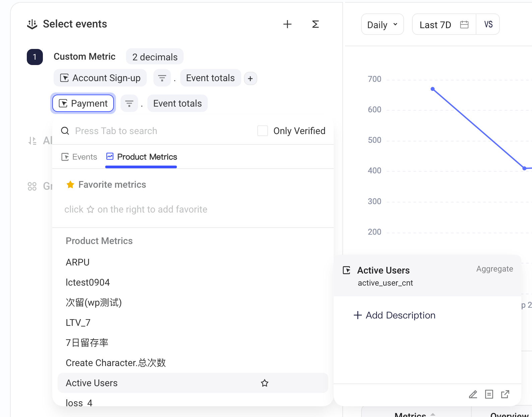Screen dimensions: 532x417
Task: Click the sigma formula icon
Action: pos(315,24)
